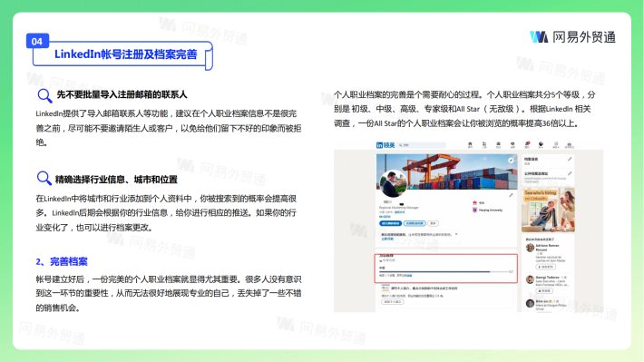Viewport: 644px width, 362px height.
Task: Open the My Network people icon
Action: point(484,144)
